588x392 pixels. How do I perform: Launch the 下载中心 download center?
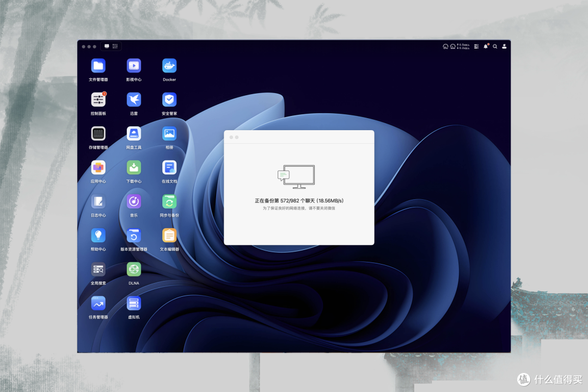coord(134,168)
